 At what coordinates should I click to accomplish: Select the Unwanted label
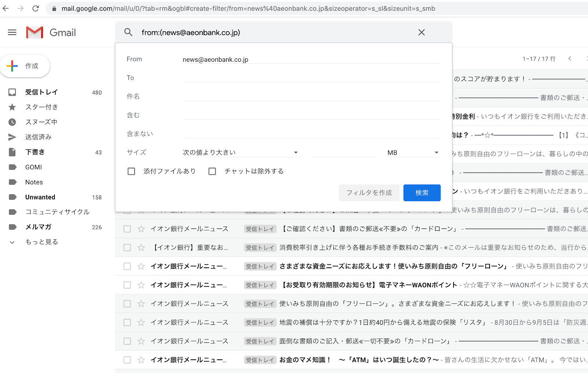click(x=40, y=197)
